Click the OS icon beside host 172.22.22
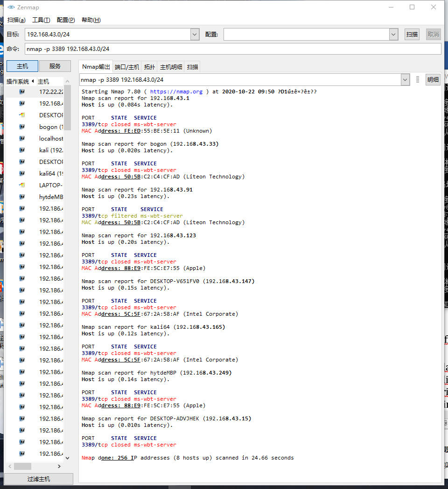448x489 pixels. coord(22,92)
